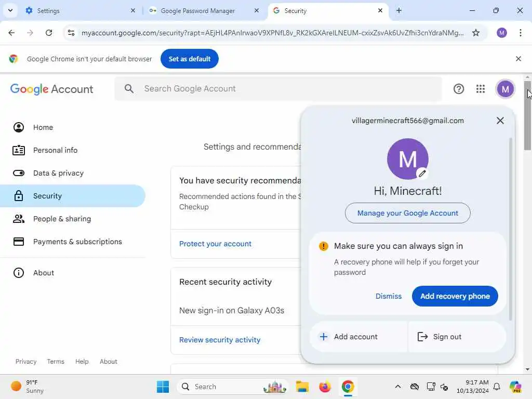Click the taskbar Search box

pyautogui.click(x=232, y=387)
